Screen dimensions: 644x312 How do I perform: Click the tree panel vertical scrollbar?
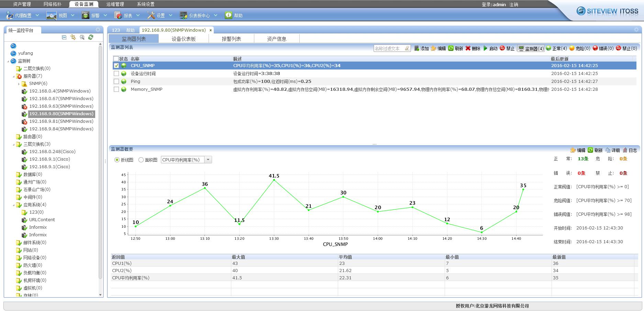100,162
